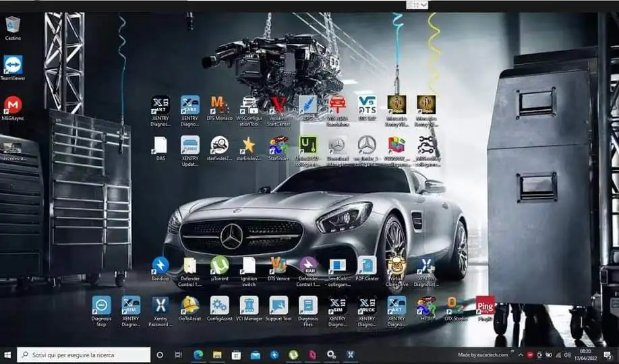Open Cortana circle on taskbar
The height and width of the screenshot is (364, 619).
coord(160,355)
